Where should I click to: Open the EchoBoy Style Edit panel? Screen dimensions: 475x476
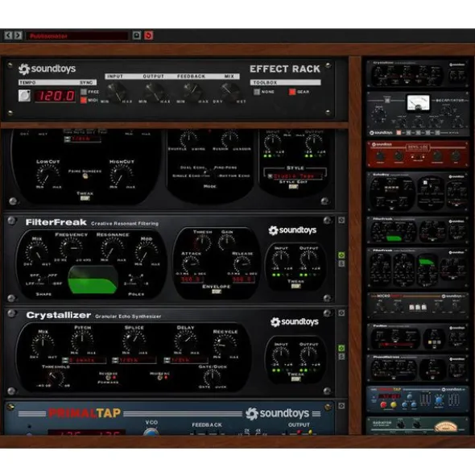coord(293,186)
